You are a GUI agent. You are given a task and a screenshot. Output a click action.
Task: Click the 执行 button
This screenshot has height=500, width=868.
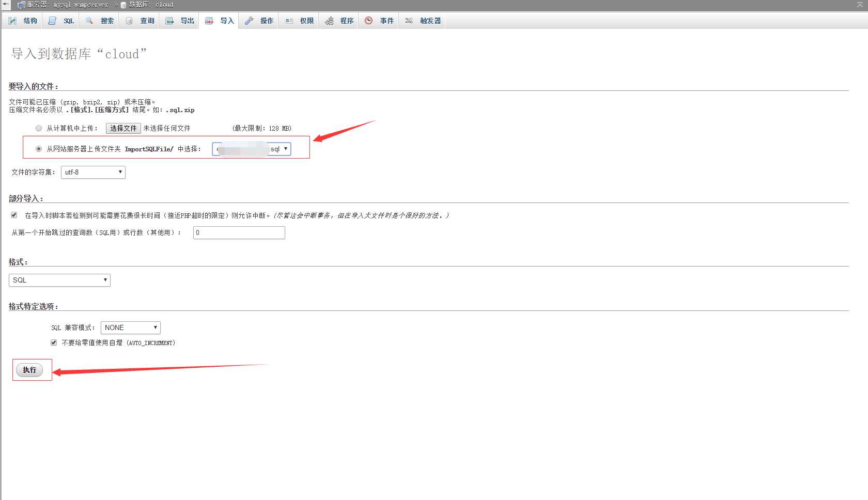click(29, 370)
